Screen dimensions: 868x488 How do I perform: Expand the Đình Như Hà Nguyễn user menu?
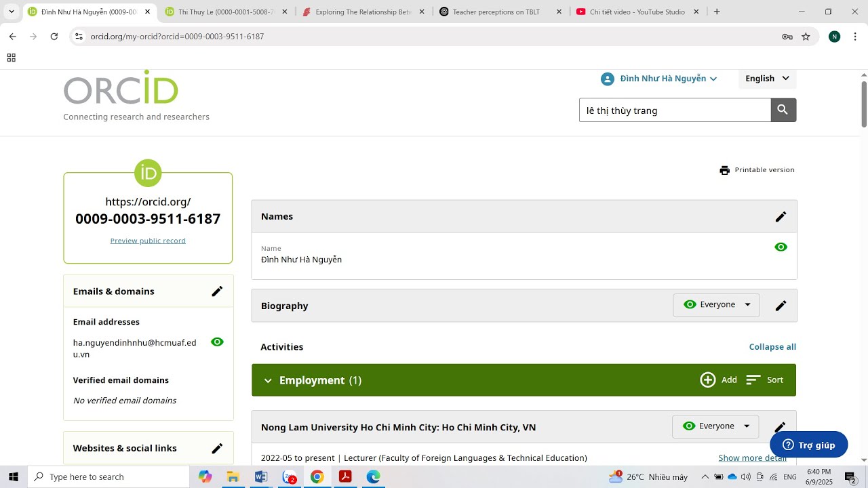click(668, 79)
